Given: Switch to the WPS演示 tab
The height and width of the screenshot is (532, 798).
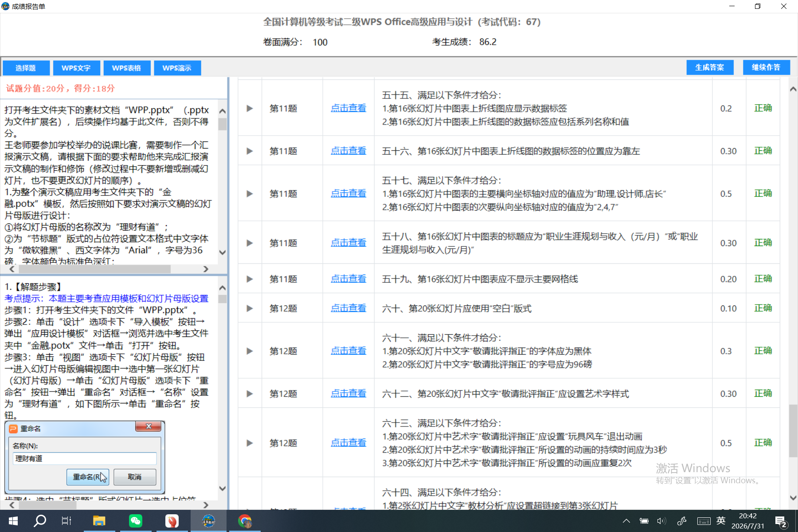Looking at the screenshot, I should [177, 68].
